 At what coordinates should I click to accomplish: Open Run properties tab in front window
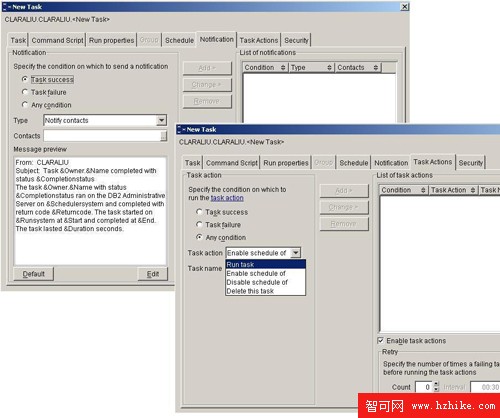tap(286, 163)
